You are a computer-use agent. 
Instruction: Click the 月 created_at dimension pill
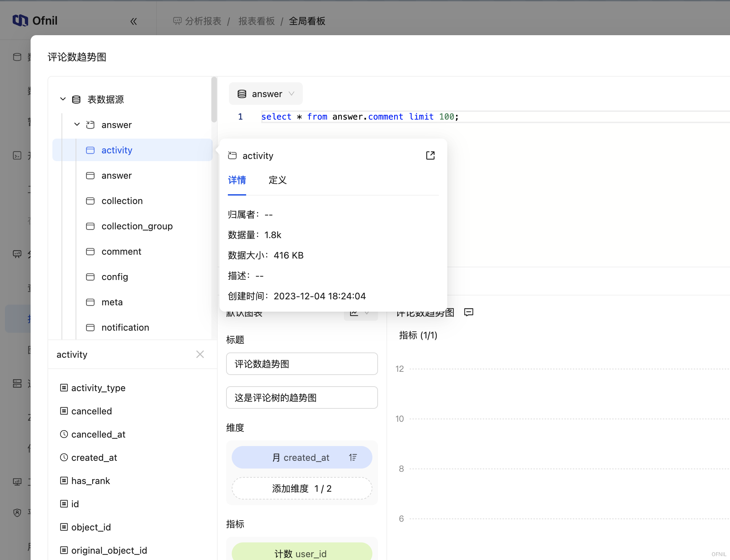click(302, 457)
